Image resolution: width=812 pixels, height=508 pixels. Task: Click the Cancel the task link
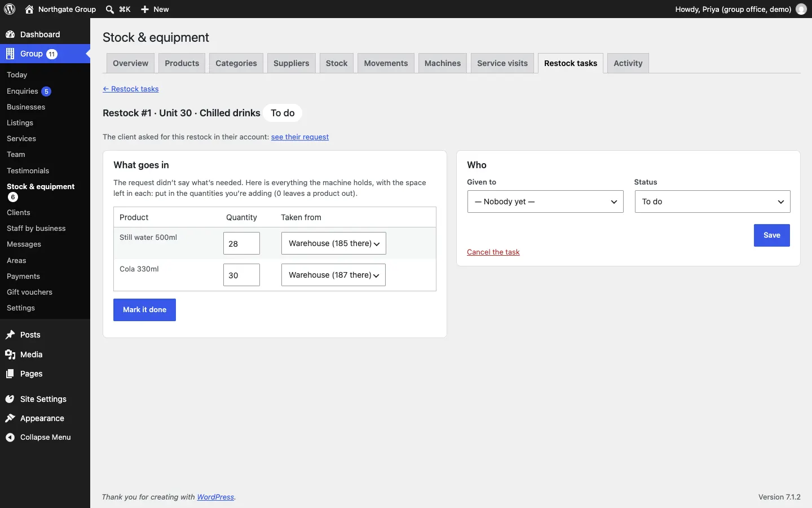pos(493,252)
